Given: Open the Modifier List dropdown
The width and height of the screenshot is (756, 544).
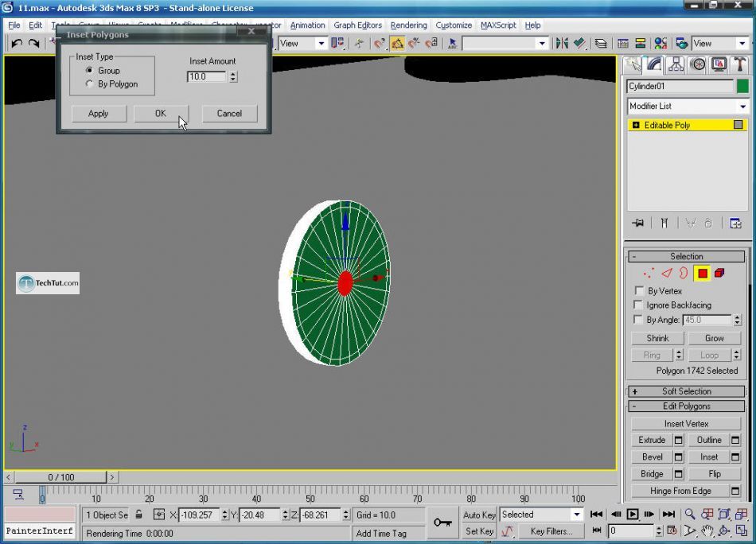Looking at the screenshot, I should click(x=688, y=106).
